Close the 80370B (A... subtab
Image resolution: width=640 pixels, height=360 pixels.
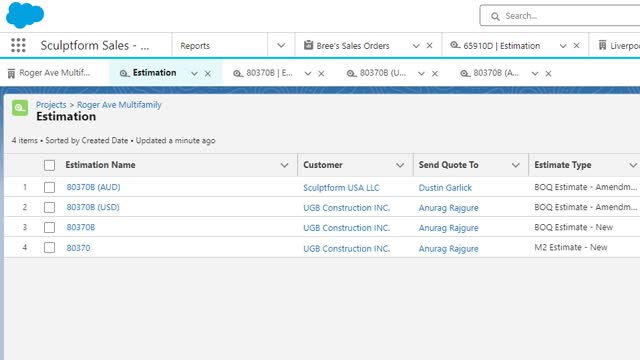(x=548, y=73)
